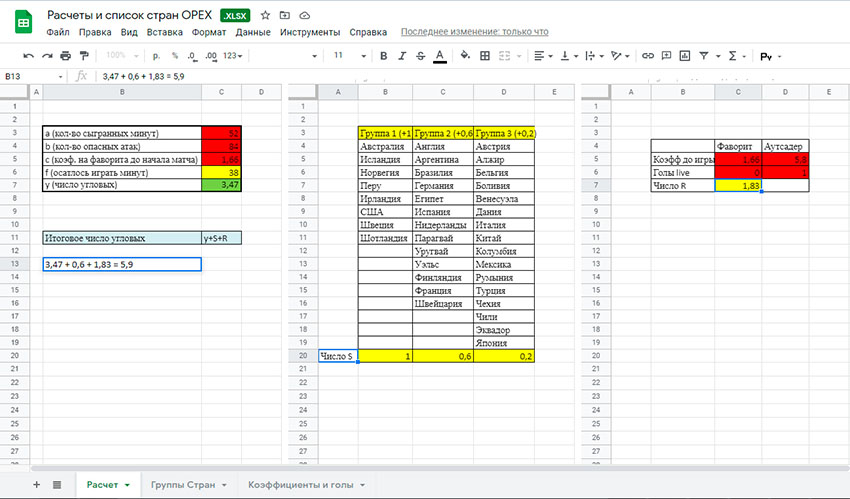Open the text color picker
Image resolution: width=850 pixels, height=499 pixels.
coord(440,56)
